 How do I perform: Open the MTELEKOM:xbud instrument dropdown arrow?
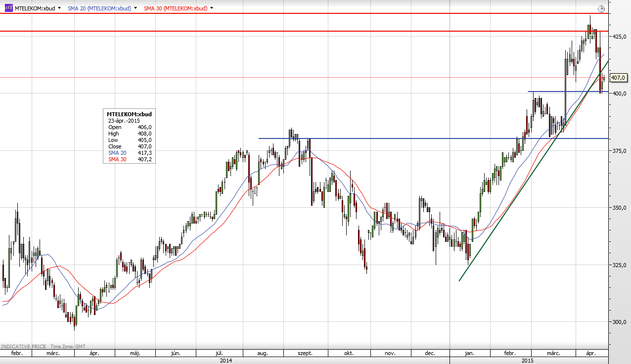[60, 8]
